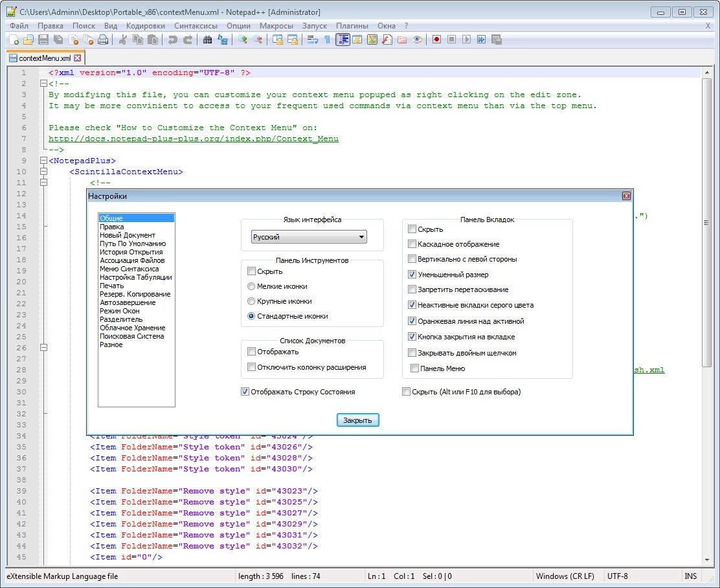The width and height of the screenshot is (720, 588).
Task: Collapse the comment fold at line 2
Action: [43, 84]
